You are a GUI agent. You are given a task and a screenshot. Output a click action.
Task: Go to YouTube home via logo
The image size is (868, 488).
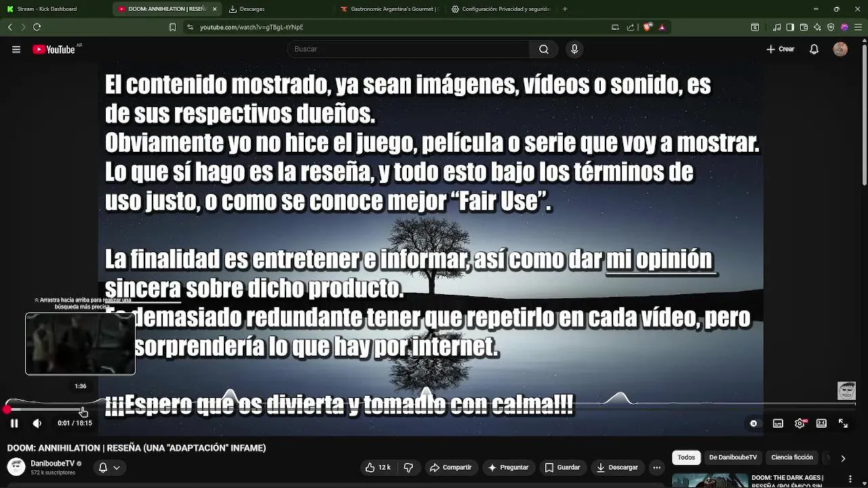pyautogui.click(x=54, y=49)
